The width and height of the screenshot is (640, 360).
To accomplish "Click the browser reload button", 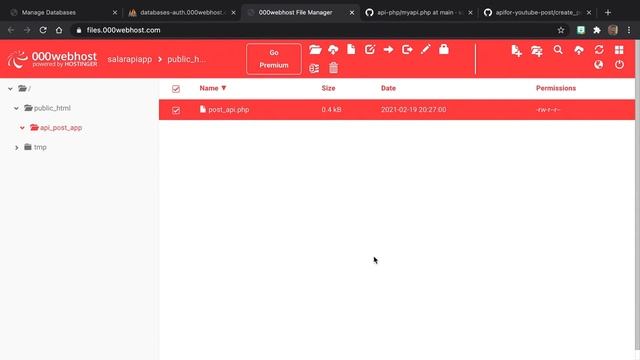I will coord(43,30).
